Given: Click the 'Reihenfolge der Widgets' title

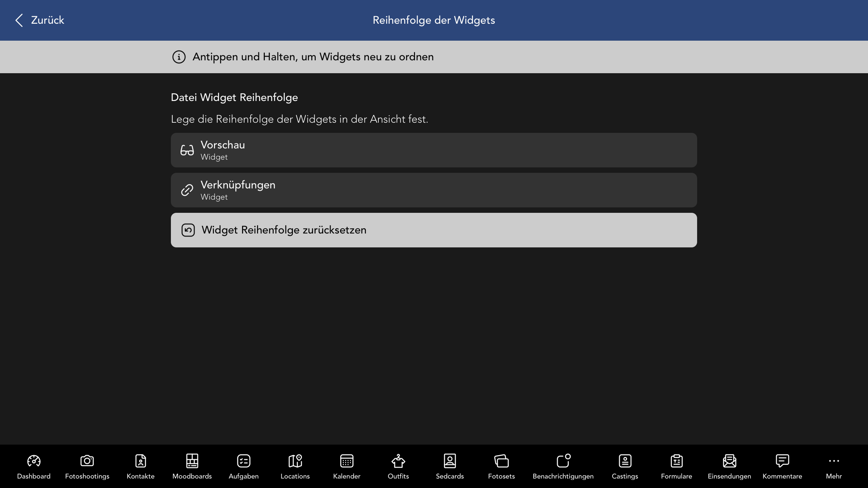Looking at the screenshot, I should [x=434, y=20].
